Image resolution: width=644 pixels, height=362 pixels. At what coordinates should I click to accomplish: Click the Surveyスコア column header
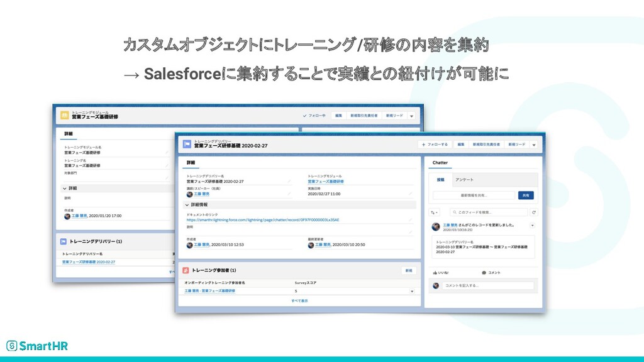point(306,283)
